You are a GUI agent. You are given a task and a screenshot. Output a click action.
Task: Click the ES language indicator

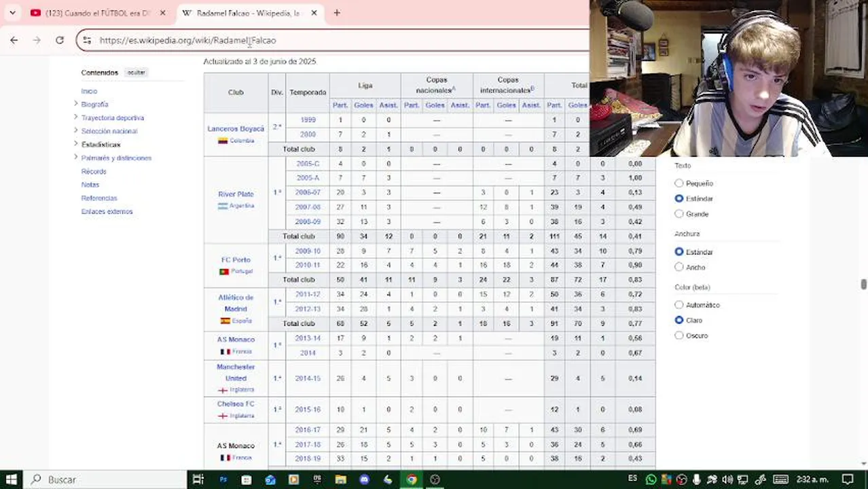(x=632, y=478)
